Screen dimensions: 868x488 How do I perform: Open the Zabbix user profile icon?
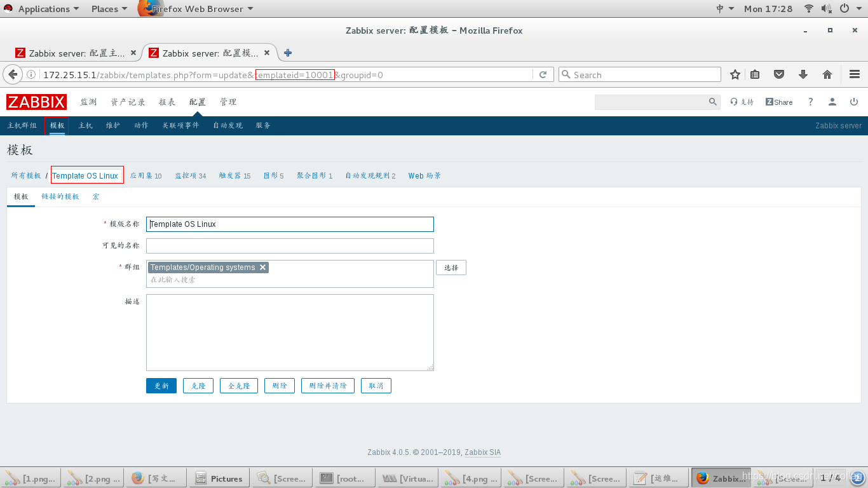tap(832, 102)
